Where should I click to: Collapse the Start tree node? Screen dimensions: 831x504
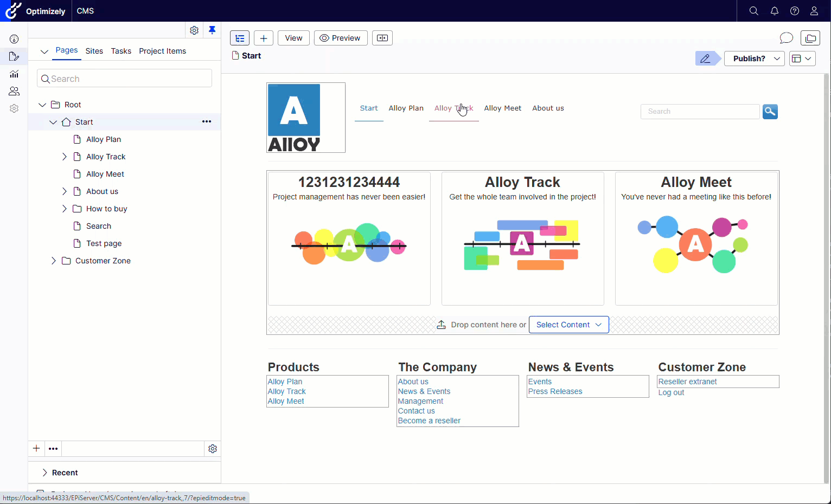pos(53,122)
